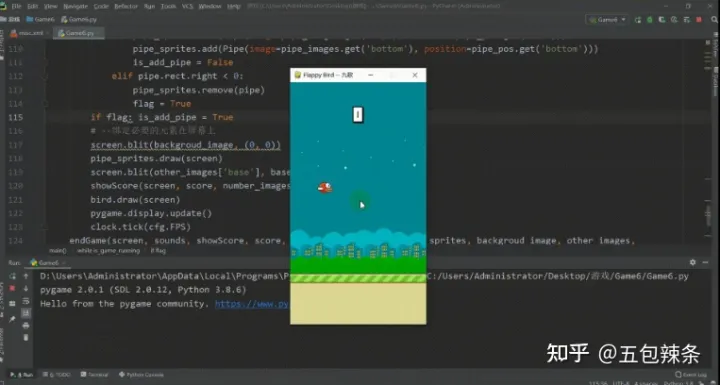Hide the Run panel with minimize icon

(705, 262)
